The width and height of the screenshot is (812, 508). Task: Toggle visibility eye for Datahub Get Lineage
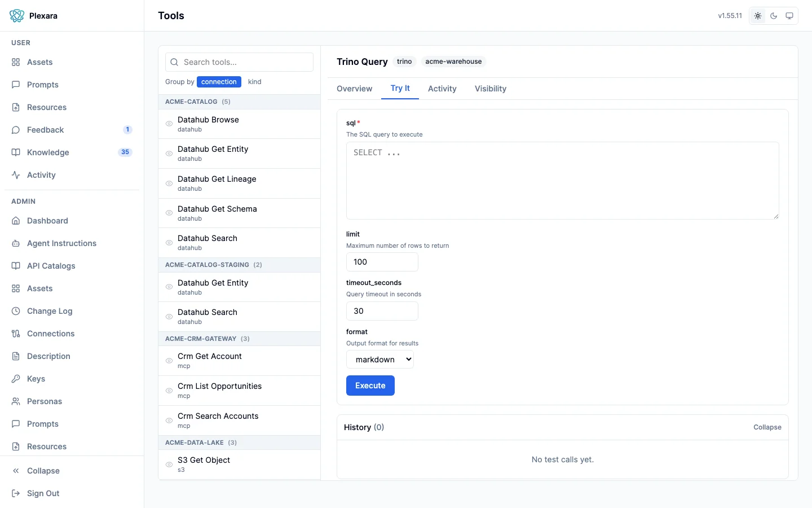(x=169, y=183)
